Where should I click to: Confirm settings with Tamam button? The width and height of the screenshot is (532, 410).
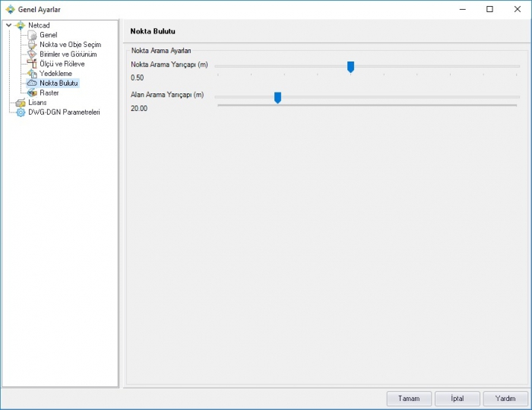coord(409,399)
